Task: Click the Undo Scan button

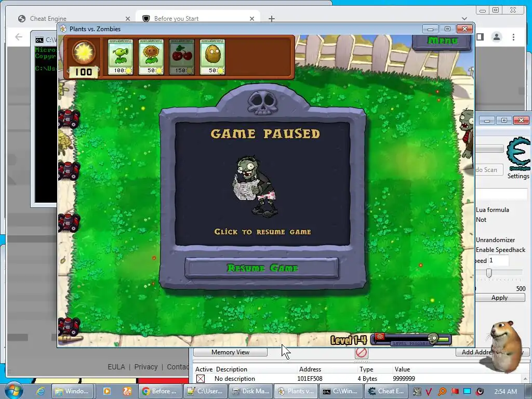Action: point(489,170)
